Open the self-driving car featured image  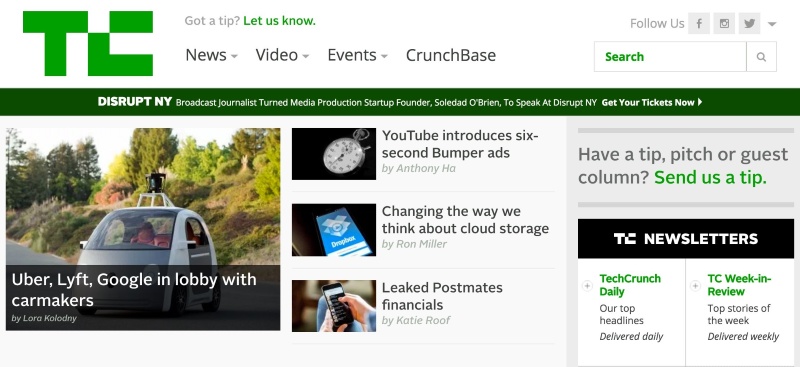click(x=143, y=197)
